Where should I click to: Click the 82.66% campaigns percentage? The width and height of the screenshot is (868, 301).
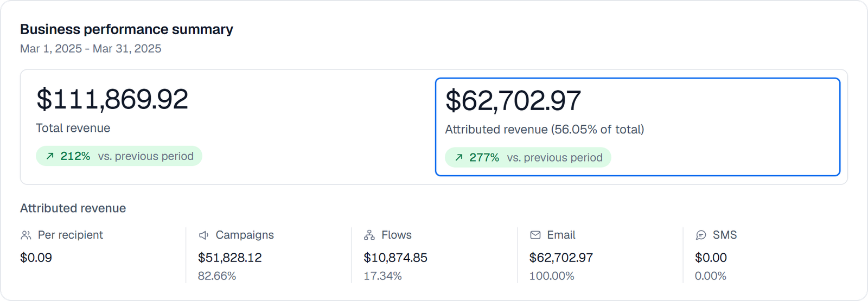(217, 276)
